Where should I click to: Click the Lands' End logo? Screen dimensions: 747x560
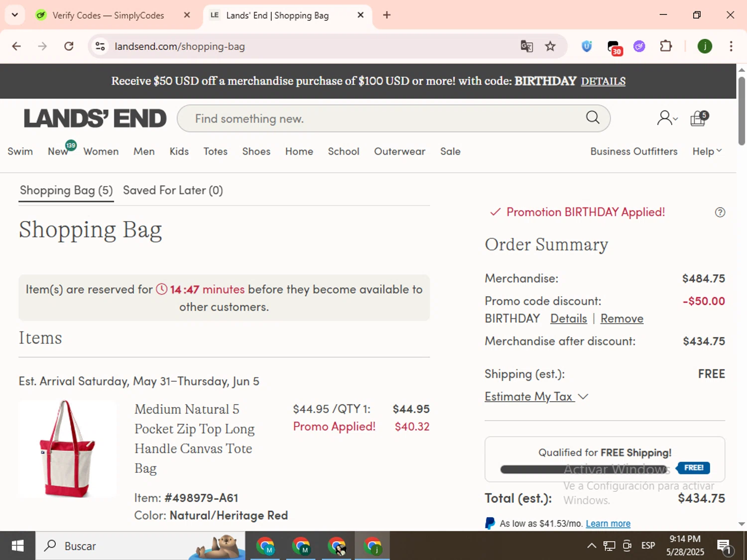(95, 118)
